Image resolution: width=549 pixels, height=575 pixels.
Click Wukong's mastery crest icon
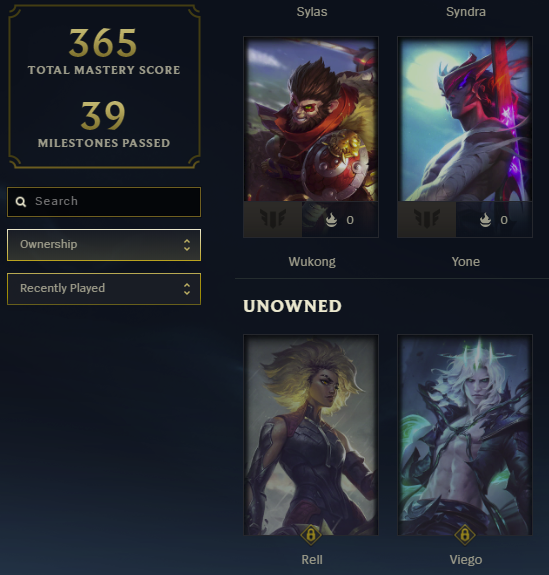pyautogui.click(x=273, y=219)
